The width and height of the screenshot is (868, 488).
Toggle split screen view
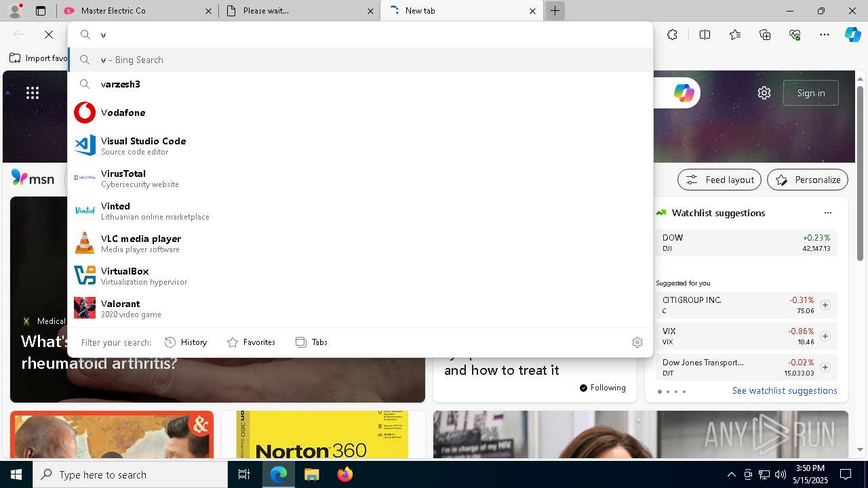click(705, 35)
